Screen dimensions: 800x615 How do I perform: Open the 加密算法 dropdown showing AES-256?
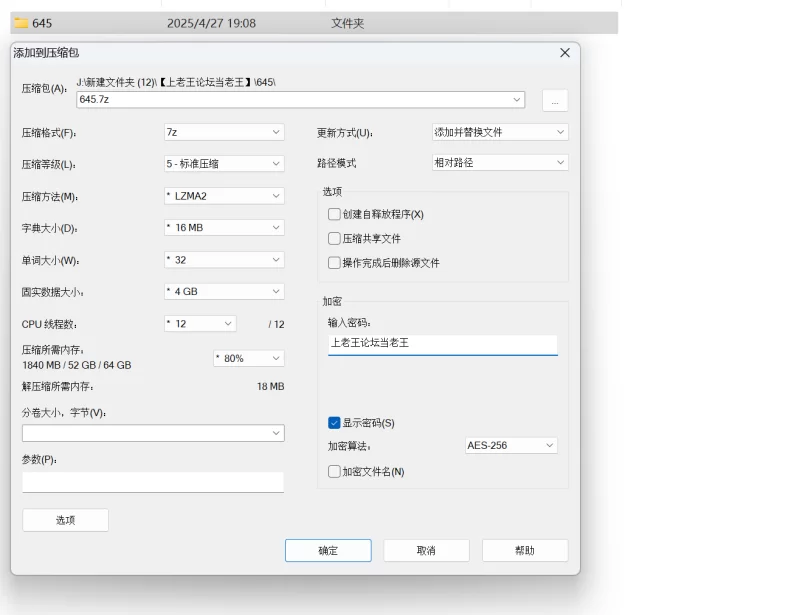(x=511, y=445)
